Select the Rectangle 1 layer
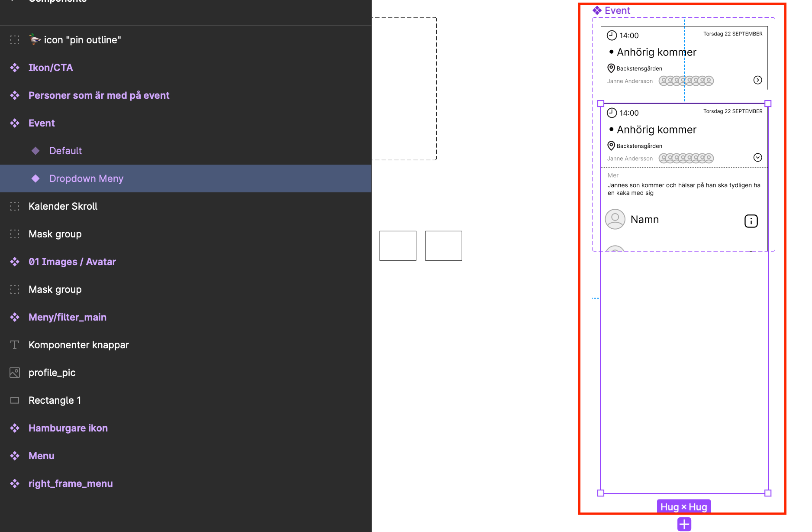This screenshot has width=812, height=532. tap(186, 400)
